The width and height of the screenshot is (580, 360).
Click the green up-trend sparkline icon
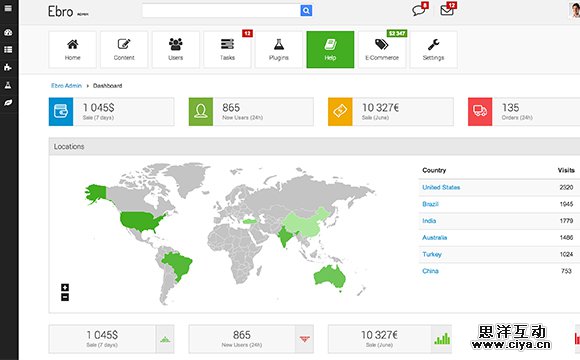pos(165,339)
